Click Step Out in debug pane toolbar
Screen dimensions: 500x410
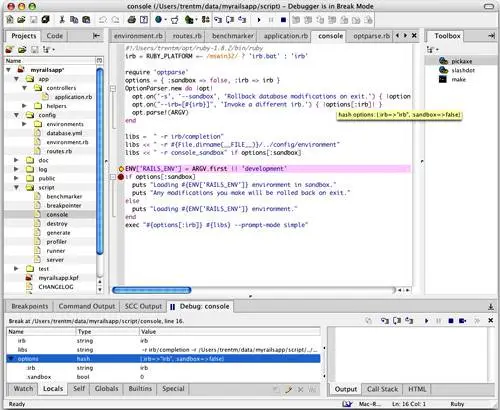coord(409,321)
